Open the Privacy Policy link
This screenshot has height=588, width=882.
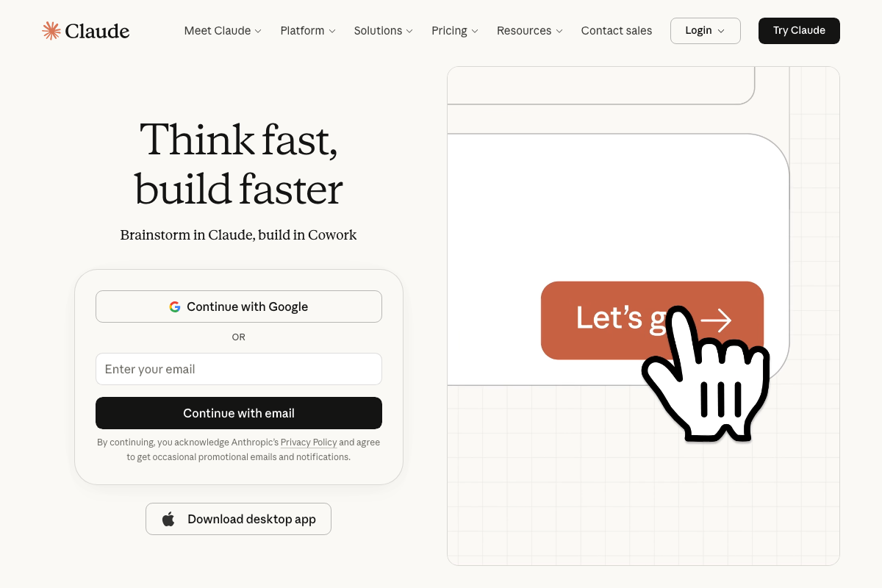(x=309, y=442)
